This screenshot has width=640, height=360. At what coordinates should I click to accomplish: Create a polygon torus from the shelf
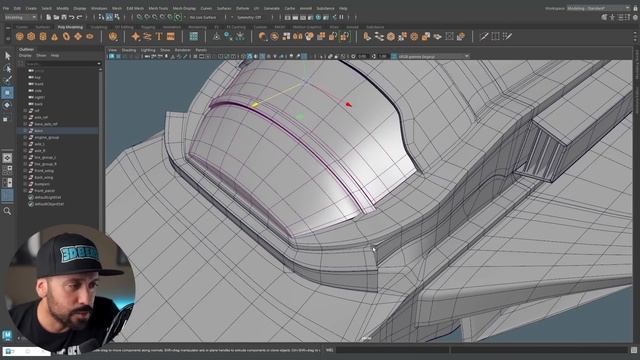[x=66, y=37]
